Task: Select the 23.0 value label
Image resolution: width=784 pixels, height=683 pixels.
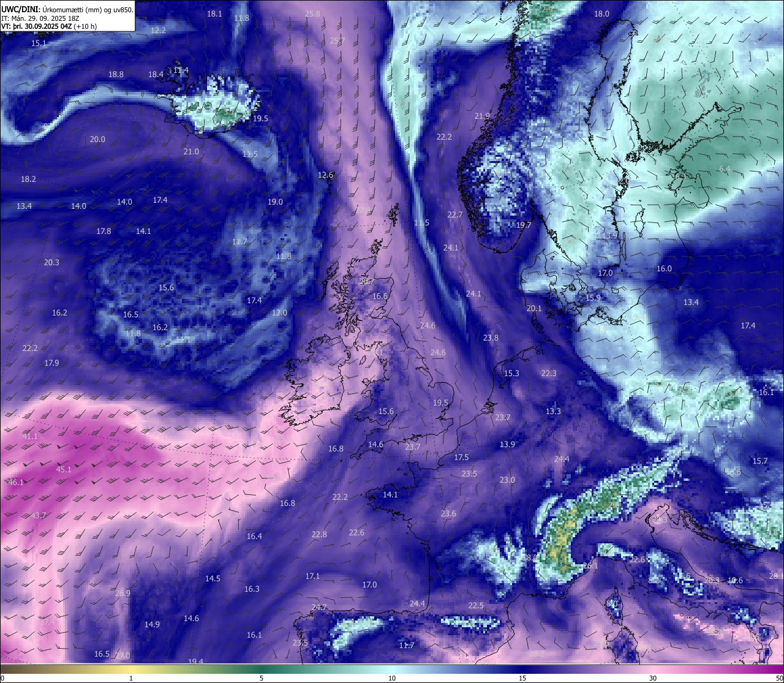Action: pyautogui.click(x=507, y=480)
